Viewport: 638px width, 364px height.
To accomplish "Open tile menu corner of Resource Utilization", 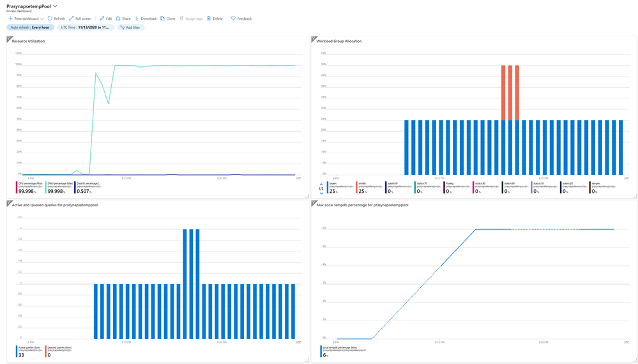I will tap(9, 39).
